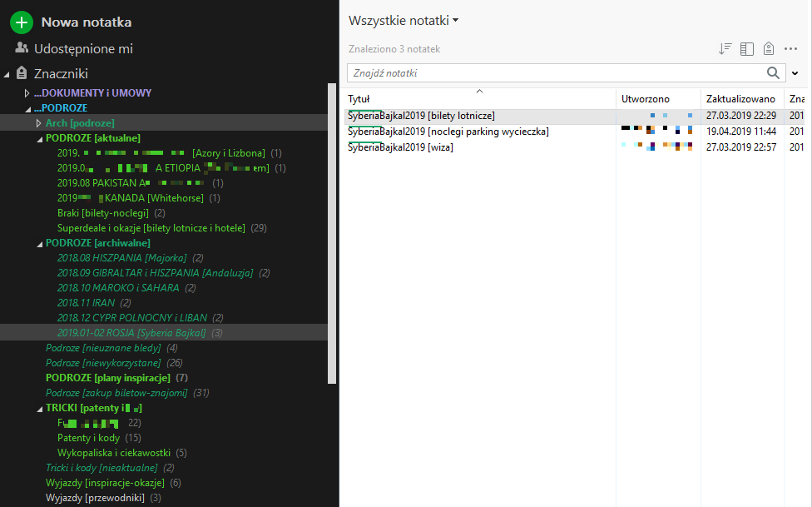The width and height of the screenshot is (812, 507).
Task: Click the sidebar vertical scrollbar
Action: pos(333,233)
